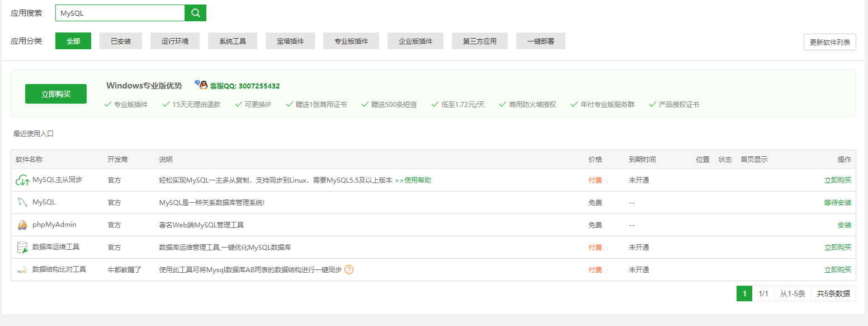This screenshot has height=326, width=868.
Task: Focus the 应用搜索 input containing MySQL
Action: click(x=120, y=13)
